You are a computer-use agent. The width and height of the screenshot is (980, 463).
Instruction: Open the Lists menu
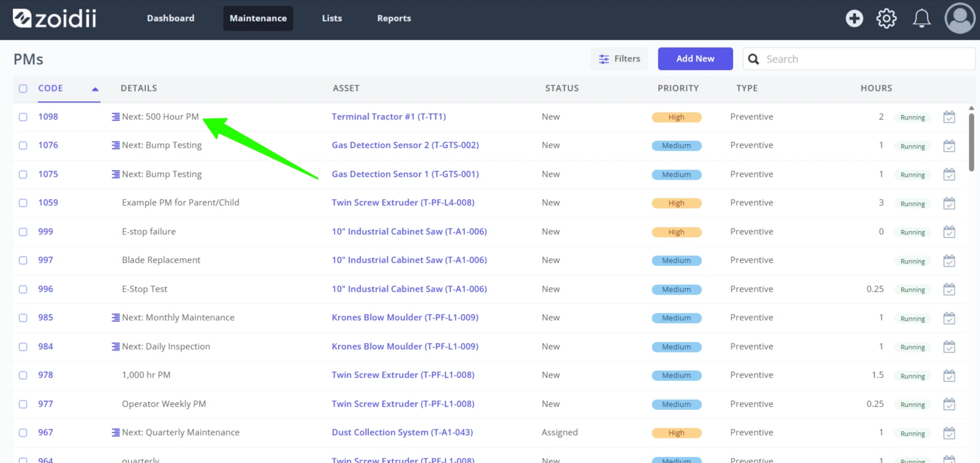[332, 18]
